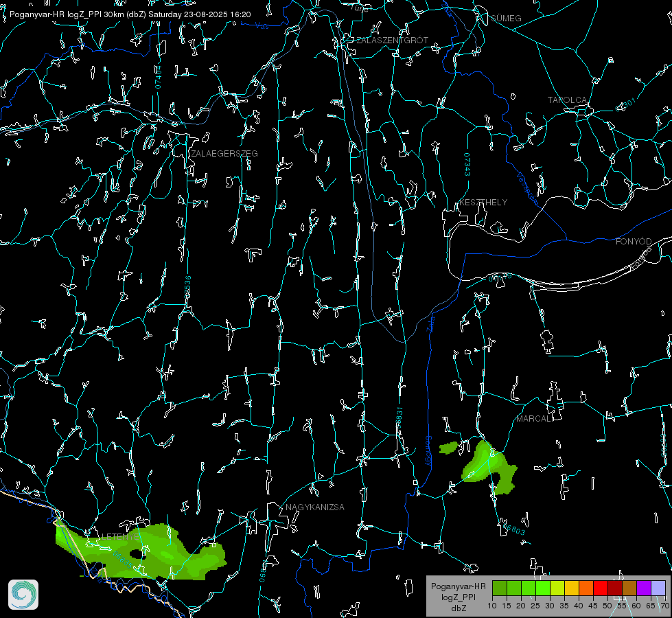The height and width of the screenshot is (618, 672).
Task: Select the 35–40 dBZ yellow legend swatch
Action: pyautogui.click(x=572, y=588)
